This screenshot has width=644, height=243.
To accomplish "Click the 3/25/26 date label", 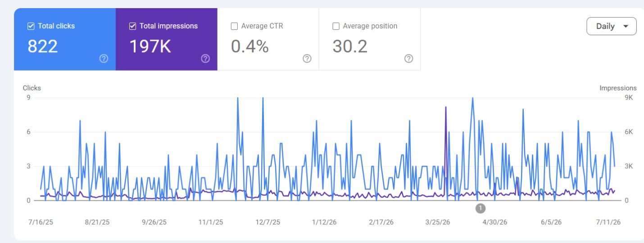I will coord(438,222).
